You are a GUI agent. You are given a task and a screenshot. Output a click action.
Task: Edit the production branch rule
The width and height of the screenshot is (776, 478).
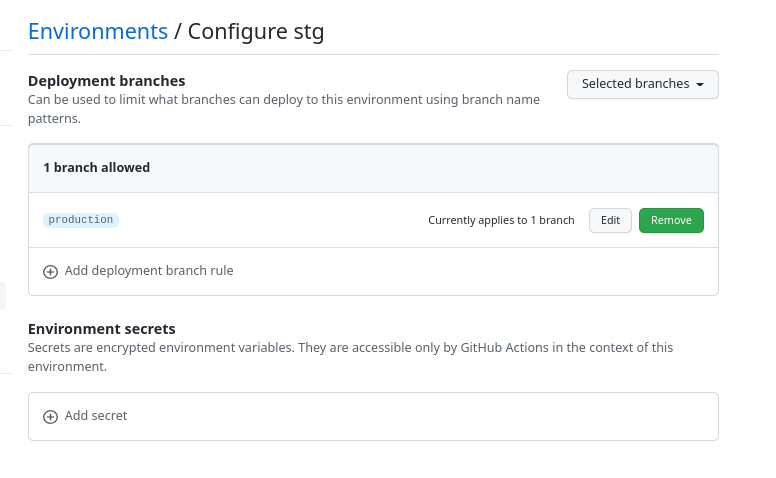tap(610, 220)
